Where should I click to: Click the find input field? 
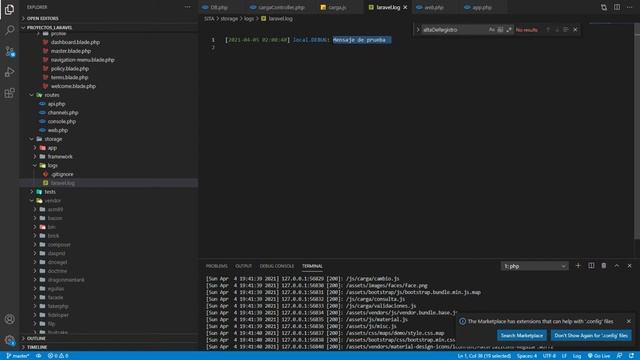(454, 29)
